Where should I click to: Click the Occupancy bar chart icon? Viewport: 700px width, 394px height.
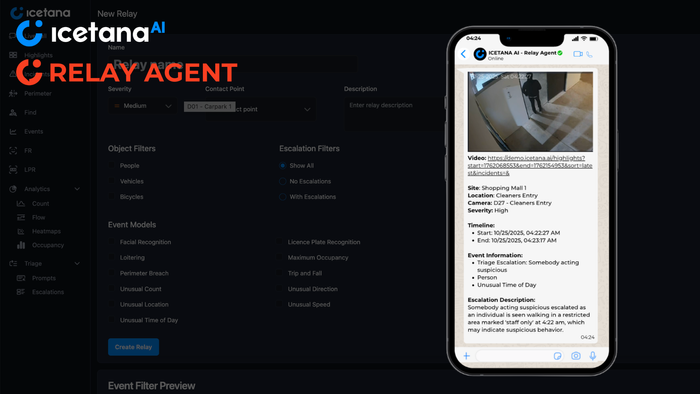21,245
